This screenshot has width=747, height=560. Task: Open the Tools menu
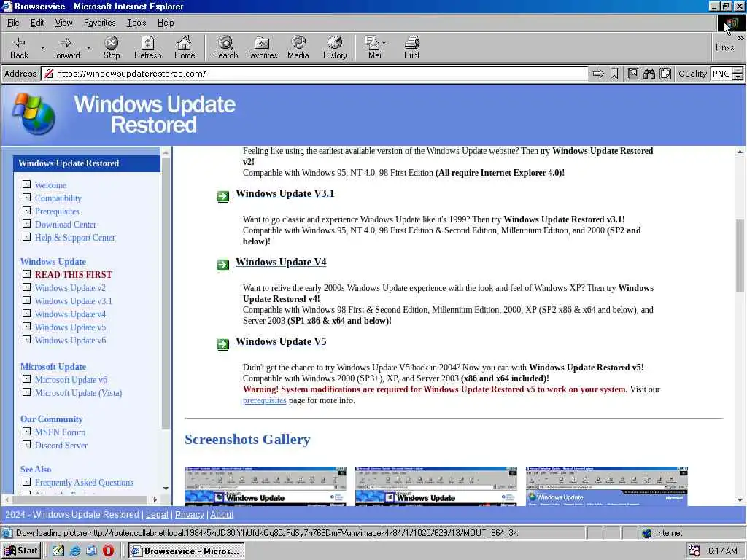click(x=136, y=23)
